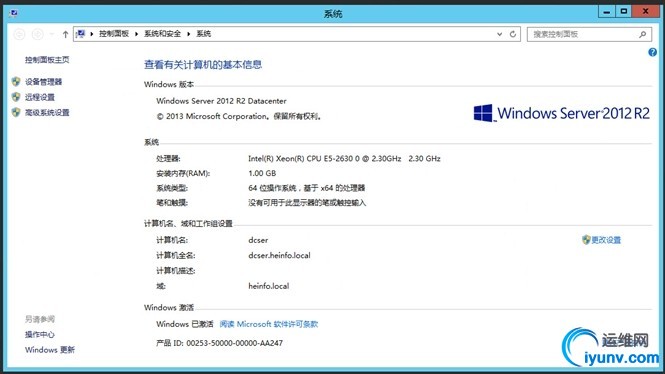Open the address bar history dropdown

(499, 34)
